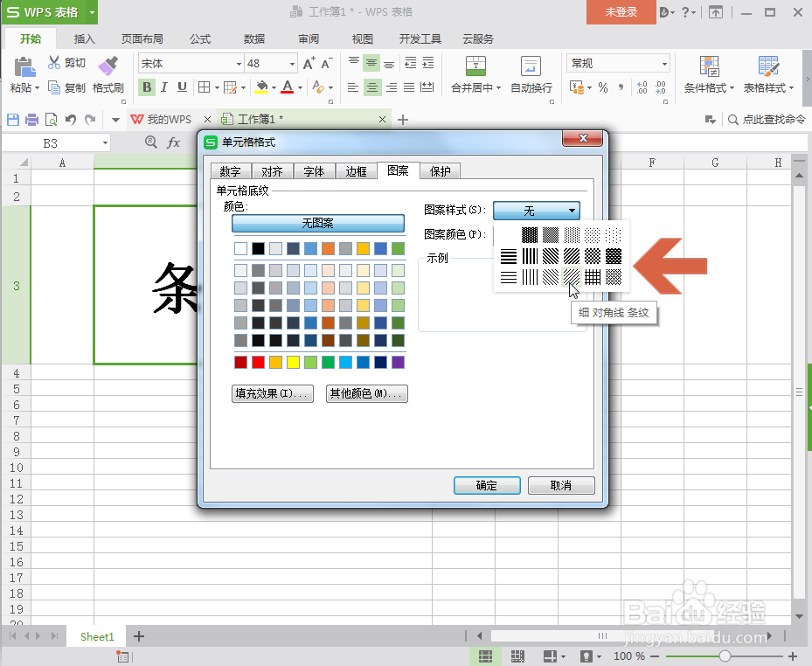Image resolution: width=812 pixels, height=666 pixels.
Task: Click the fill color bucket icon
Action: point(261,87)
